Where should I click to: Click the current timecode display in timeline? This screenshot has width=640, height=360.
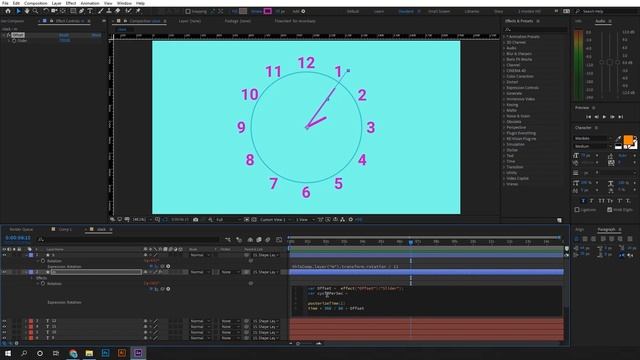point(18,238)
